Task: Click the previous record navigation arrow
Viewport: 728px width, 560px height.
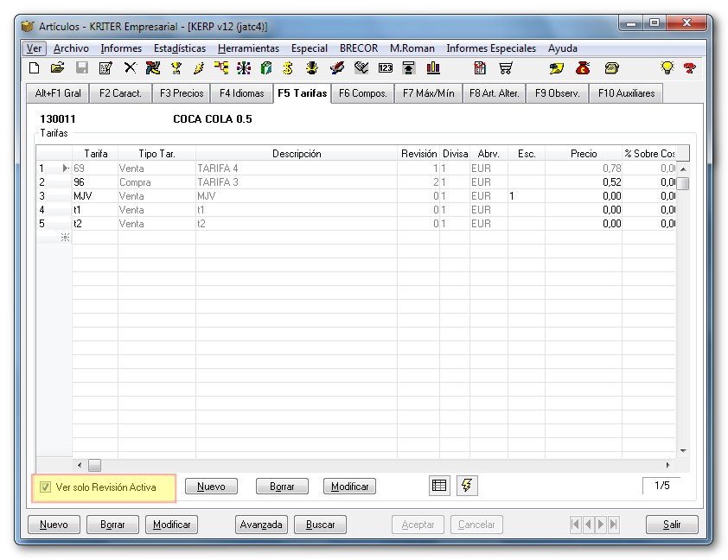Action: pos(588,525)
